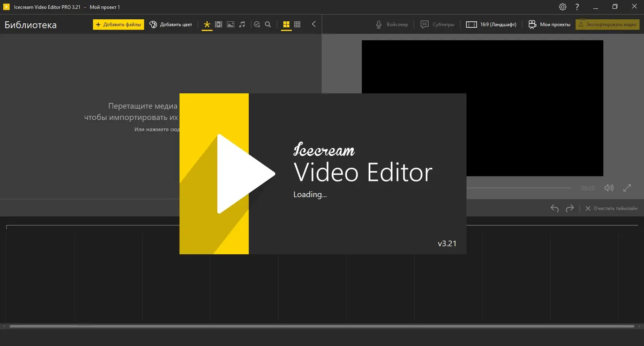Click the Добавить файлы button

[x=118, y=25]
